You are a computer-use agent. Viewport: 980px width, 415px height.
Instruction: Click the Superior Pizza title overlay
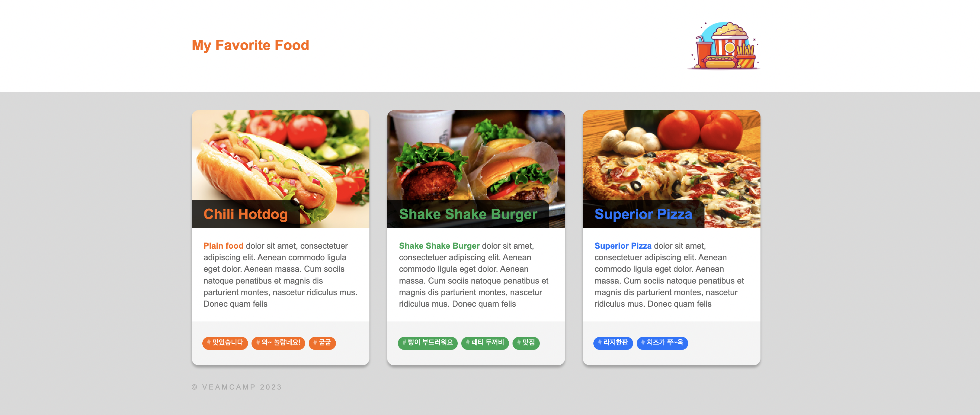(x=643, y=214)
